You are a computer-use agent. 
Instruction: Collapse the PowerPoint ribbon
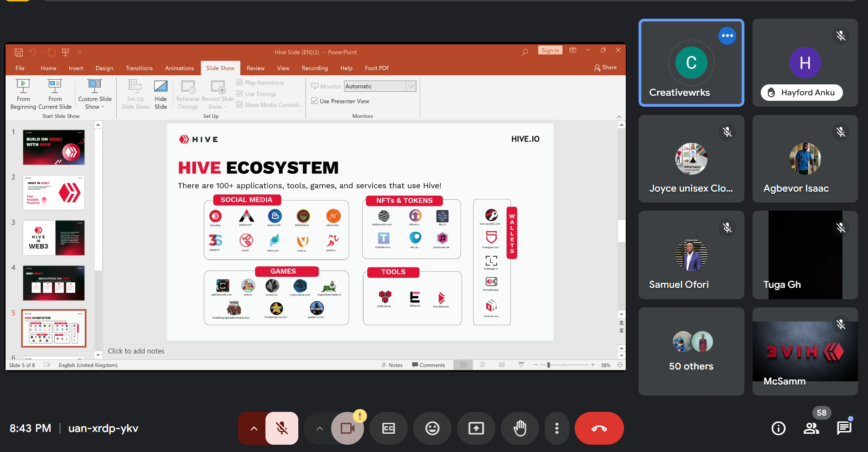[619, 116]
